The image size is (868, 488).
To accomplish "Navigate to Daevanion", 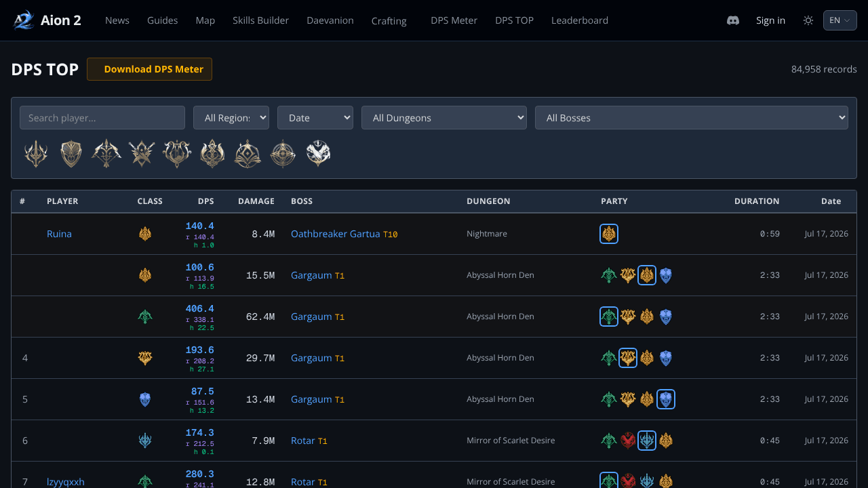I will point(330,20).
